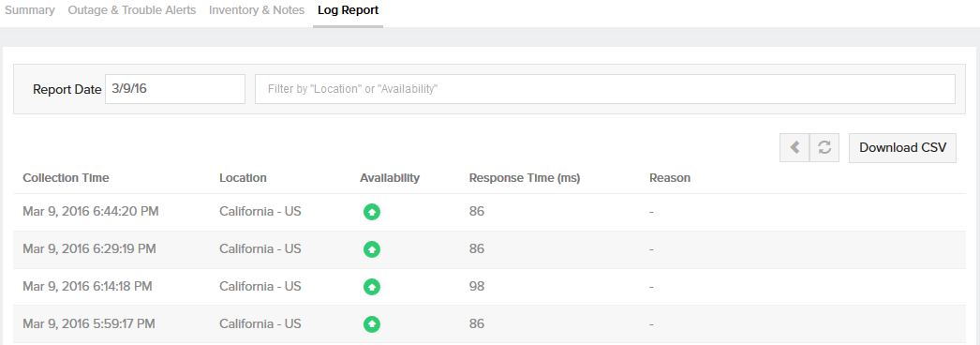
Task: Click response time 86 in 6:44:20 PM row
Action: pos(477,211)
